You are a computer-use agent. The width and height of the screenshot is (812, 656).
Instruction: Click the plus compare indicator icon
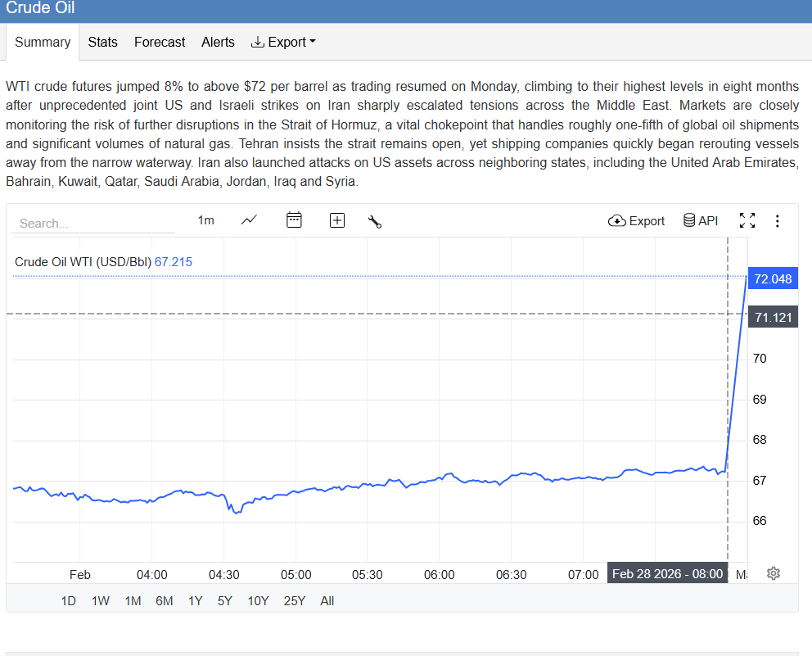(337, 221)
